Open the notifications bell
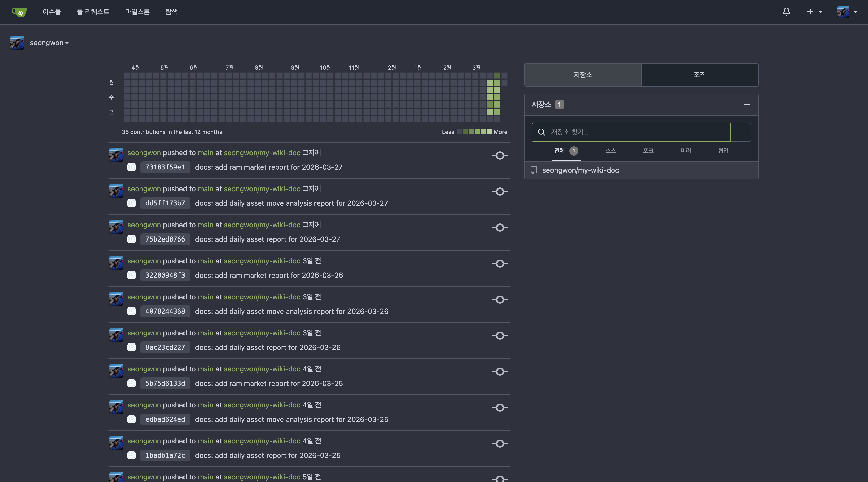The height and width of the screenshot is (482, 868). click(786, 12)
